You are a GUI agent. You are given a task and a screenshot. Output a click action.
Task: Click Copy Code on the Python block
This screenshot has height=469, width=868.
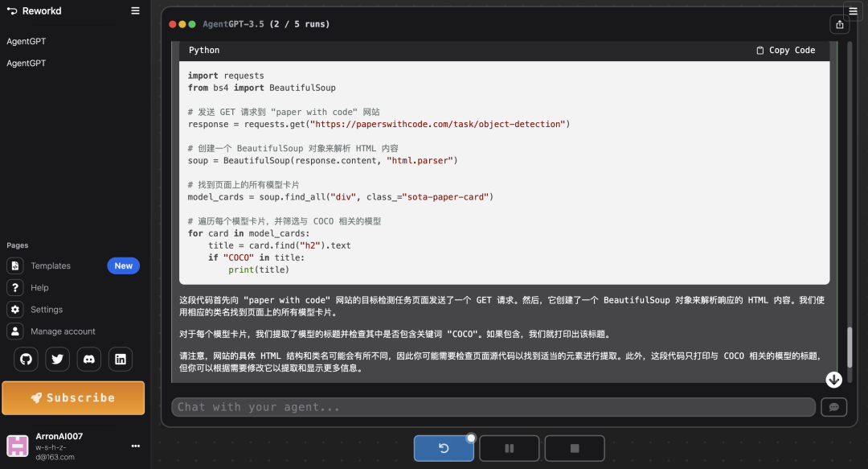[x=786, y=50]
